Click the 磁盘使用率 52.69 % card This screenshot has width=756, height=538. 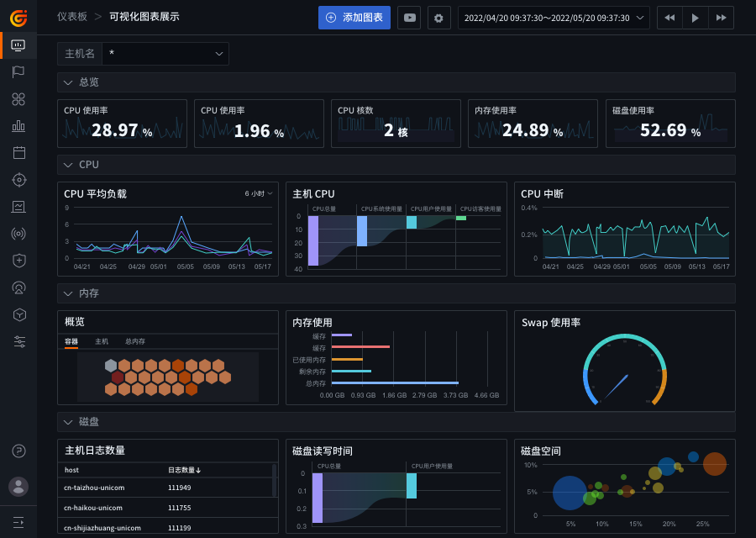tap(670, 124)
